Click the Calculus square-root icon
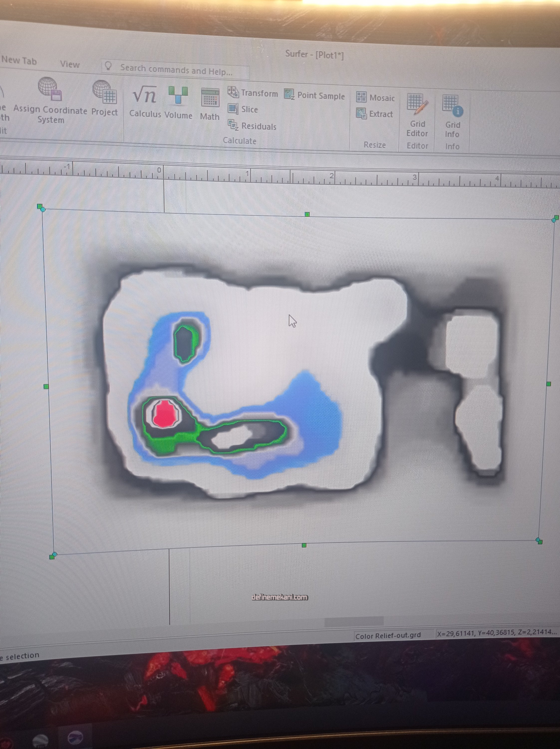This screenshot has height=749, width=560. (x=144, y=95)
